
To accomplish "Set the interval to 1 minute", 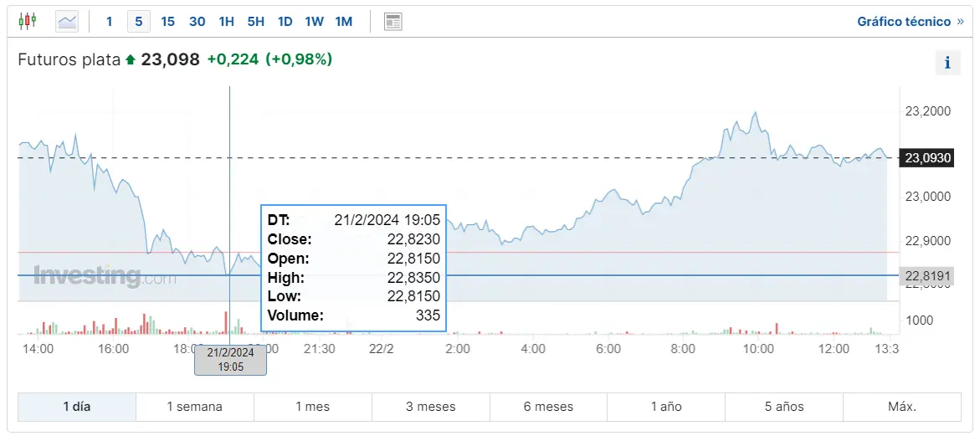I will (110, 22).
